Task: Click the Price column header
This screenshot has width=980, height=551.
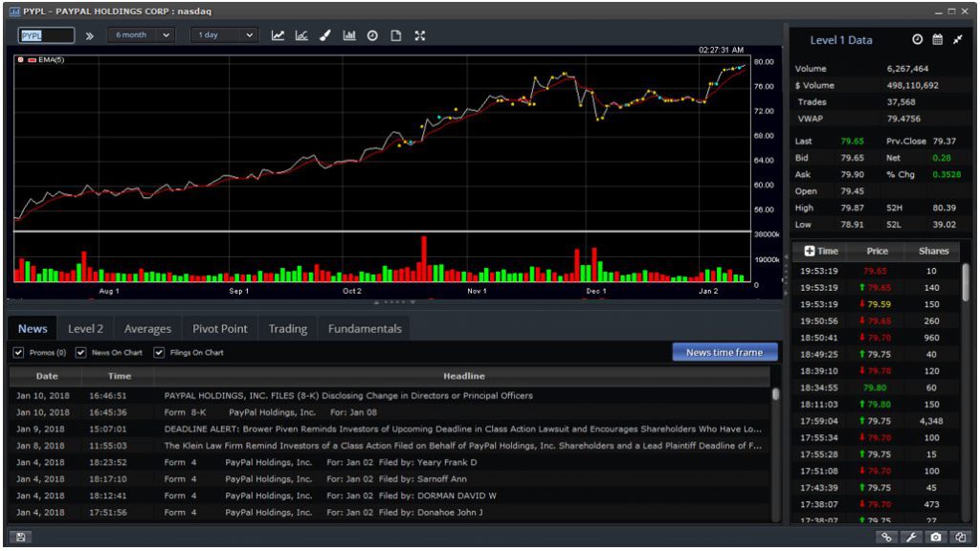Action: point(877,251)
